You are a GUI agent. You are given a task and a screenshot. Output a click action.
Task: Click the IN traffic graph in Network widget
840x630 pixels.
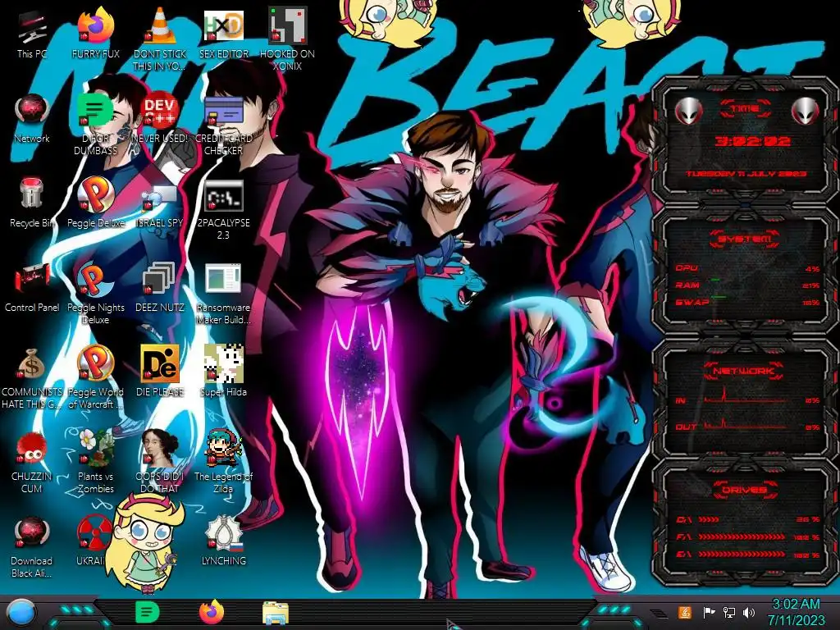tap(745, 395)
